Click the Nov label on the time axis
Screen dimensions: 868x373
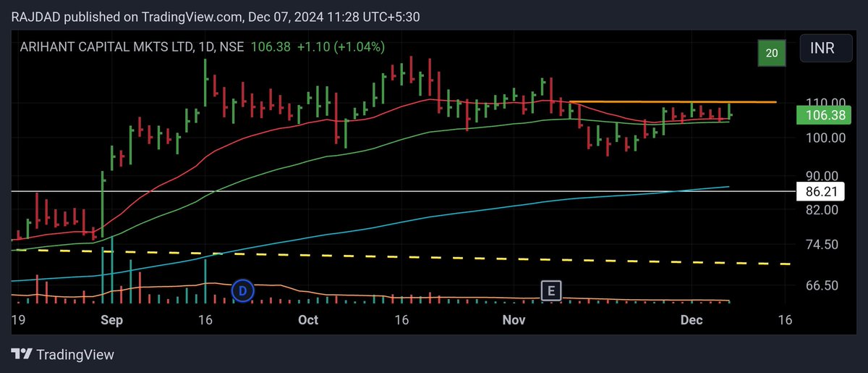click(514, 319)
